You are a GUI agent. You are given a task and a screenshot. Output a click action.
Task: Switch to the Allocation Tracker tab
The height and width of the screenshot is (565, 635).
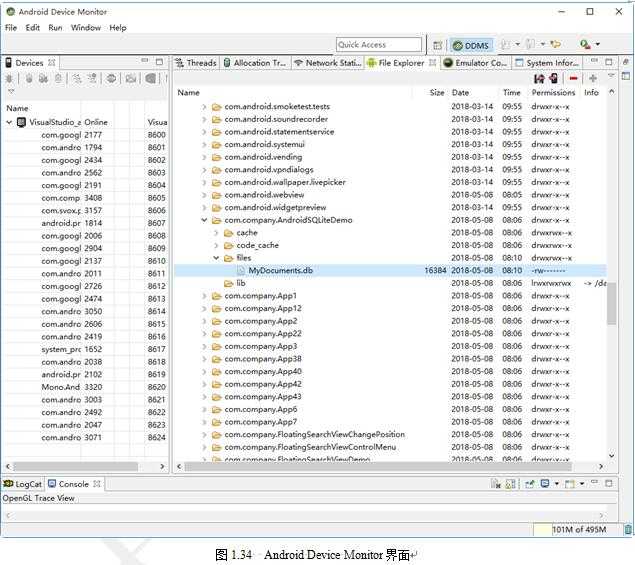[255, 63]
